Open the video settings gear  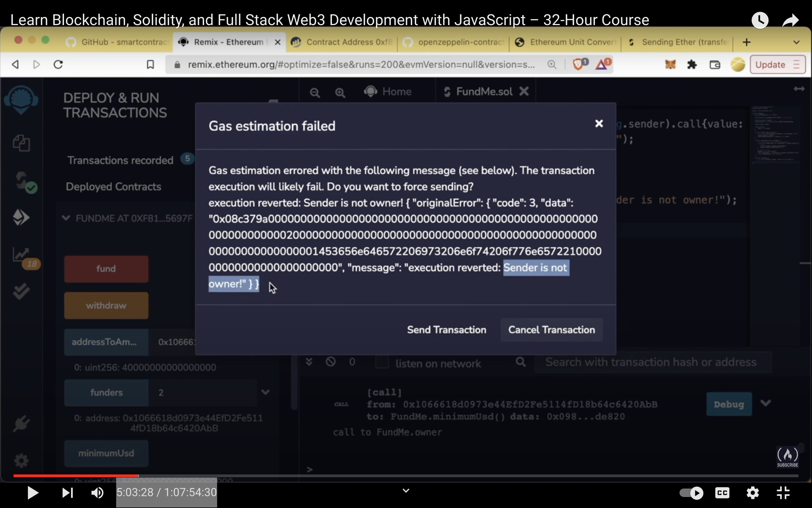pyautogui.click(x=753, y=493)
